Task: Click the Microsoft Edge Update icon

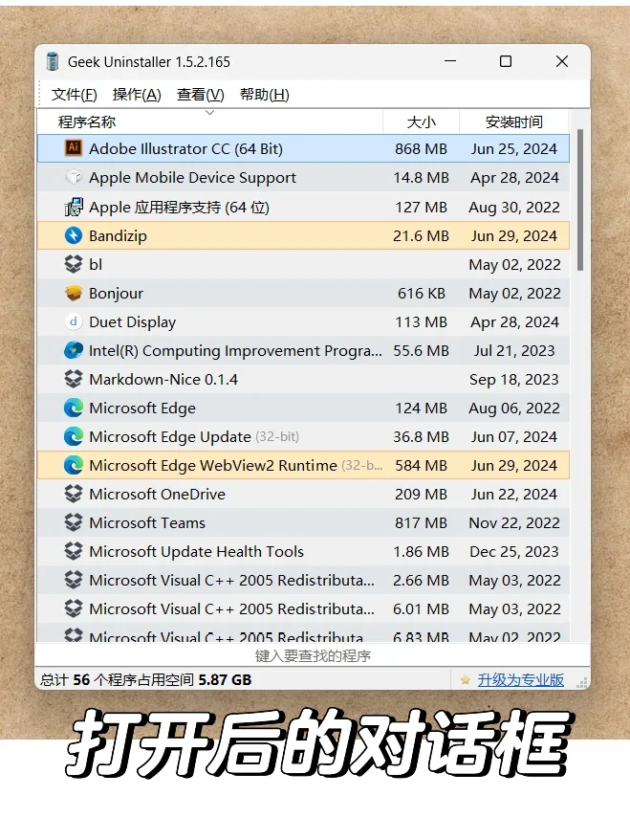Action: pyautogui.click(x=74, y=436)
